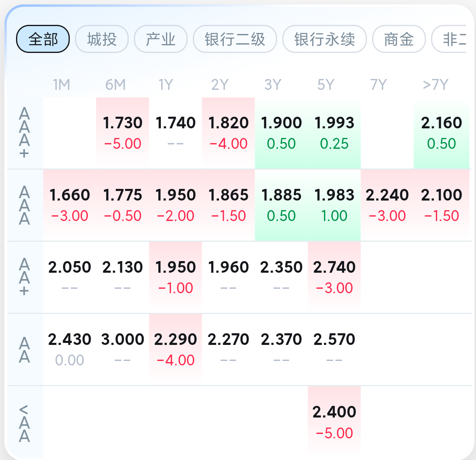Select AAA 5Y cell showing 1.983

click(334, 205)
